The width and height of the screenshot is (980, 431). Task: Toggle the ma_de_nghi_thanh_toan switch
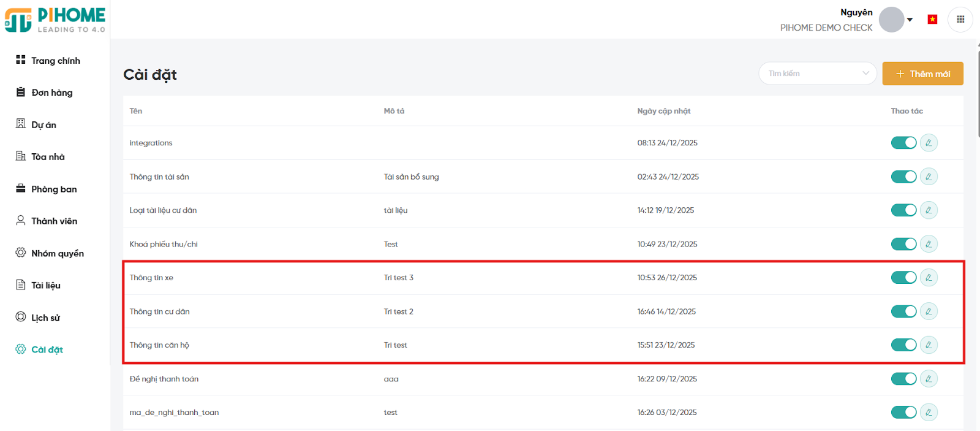tap(903, 413)
